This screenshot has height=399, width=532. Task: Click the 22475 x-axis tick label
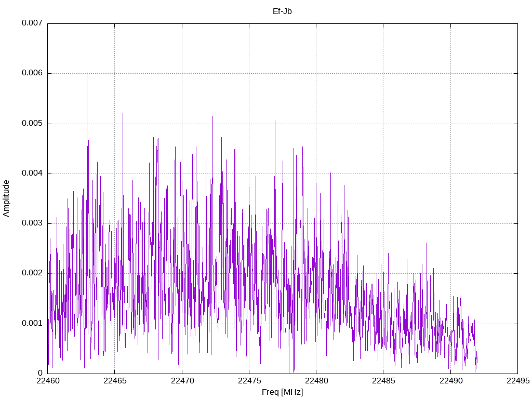coord(249,381)
